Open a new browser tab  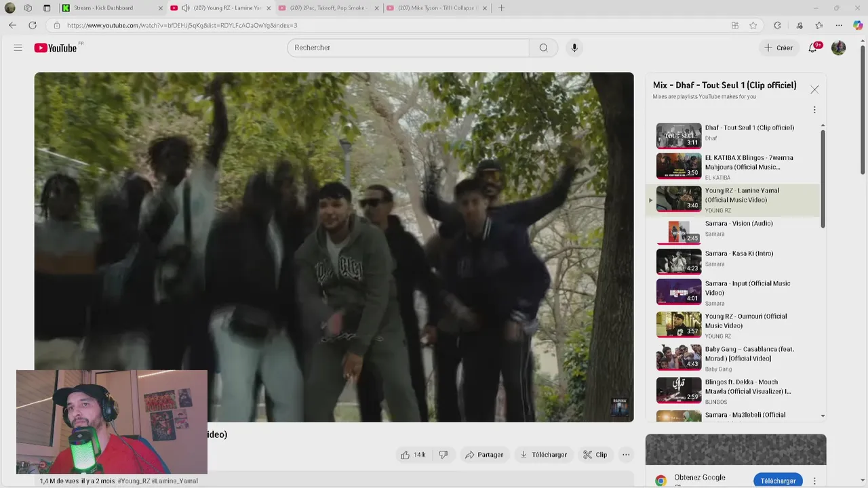(x=501, y=8)
